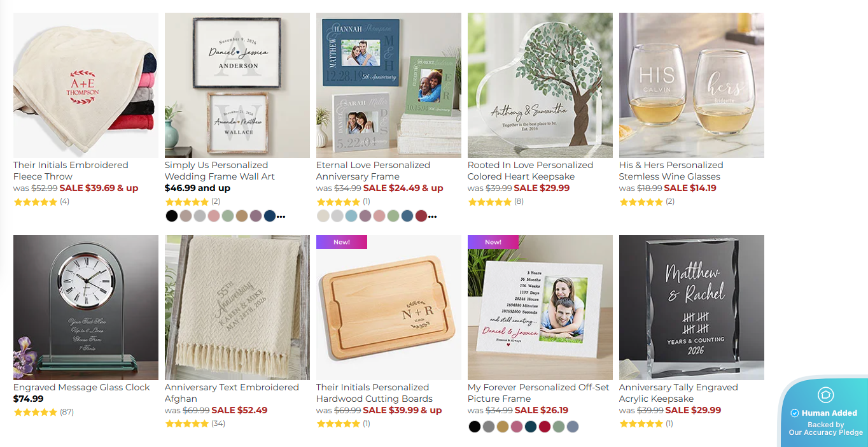This screenshot has width=868, height=447.
Task: Show more colors for Wedding Frame Wall Art
Action: (x=281, y=216)
